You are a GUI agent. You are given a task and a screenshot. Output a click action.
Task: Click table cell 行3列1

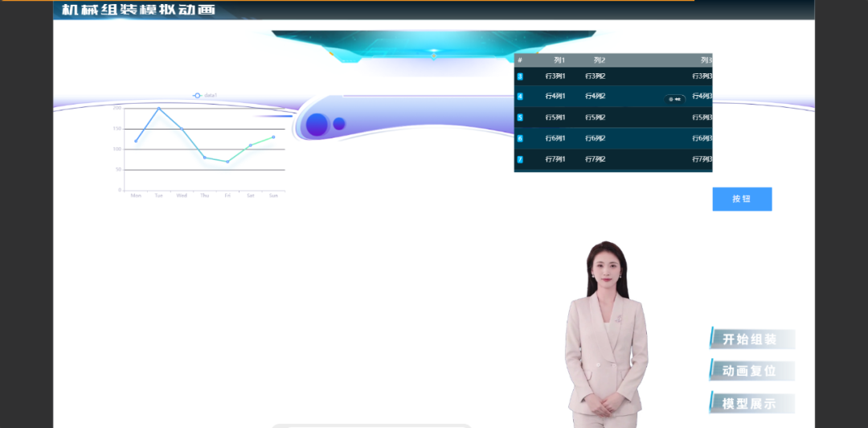click(x=555, y=76)
